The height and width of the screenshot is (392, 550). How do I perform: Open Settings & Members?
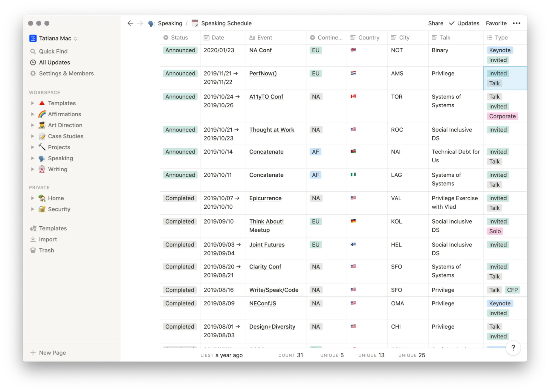click(66, 74)
